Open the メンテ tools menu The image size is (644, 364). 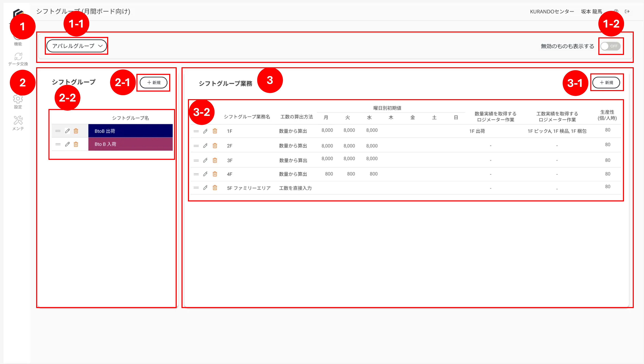tap(18, 123)
